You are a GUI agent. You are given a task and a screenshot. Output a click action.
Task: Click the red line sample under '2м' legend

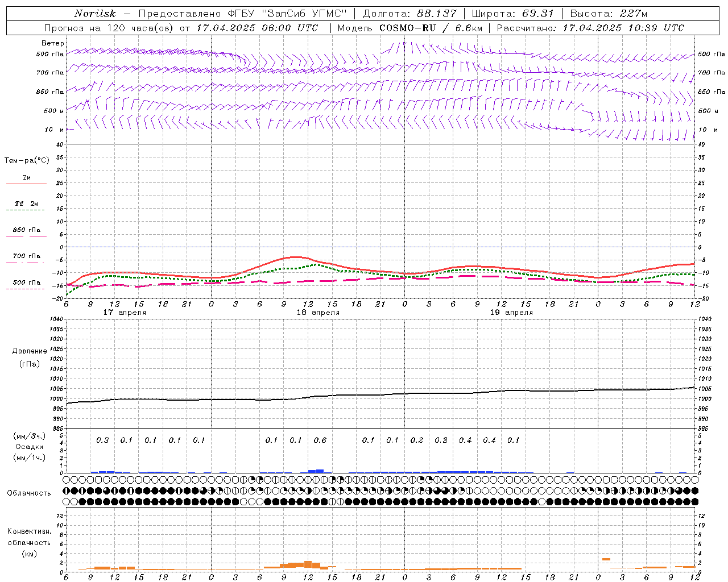coord(26,184)
